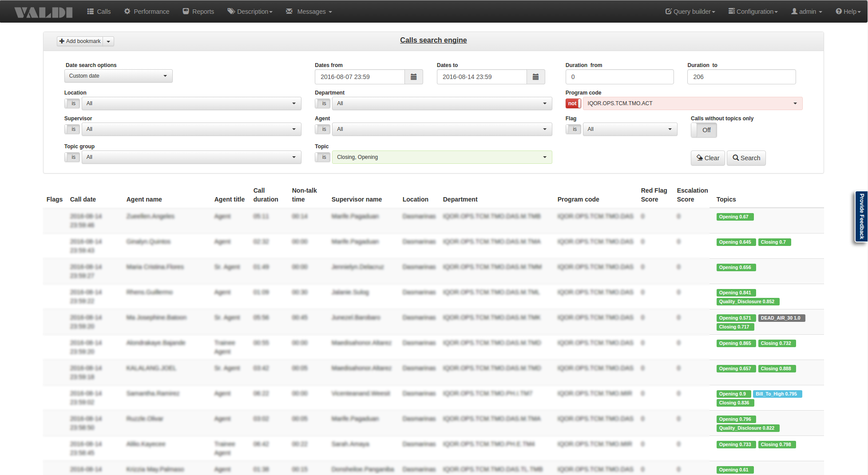
Task: Sort by Red Flag Score column header
Action: tap(654, 195)
